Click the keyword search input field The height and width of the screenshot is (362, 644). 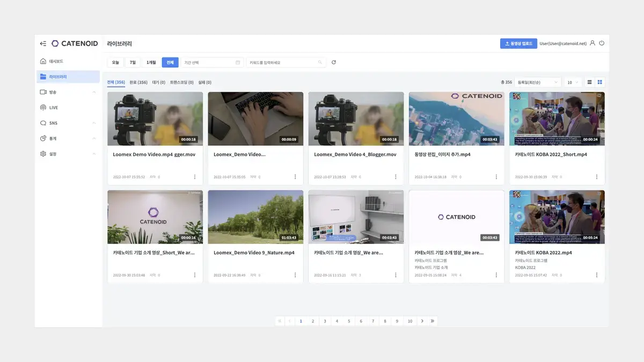[283, 63]
